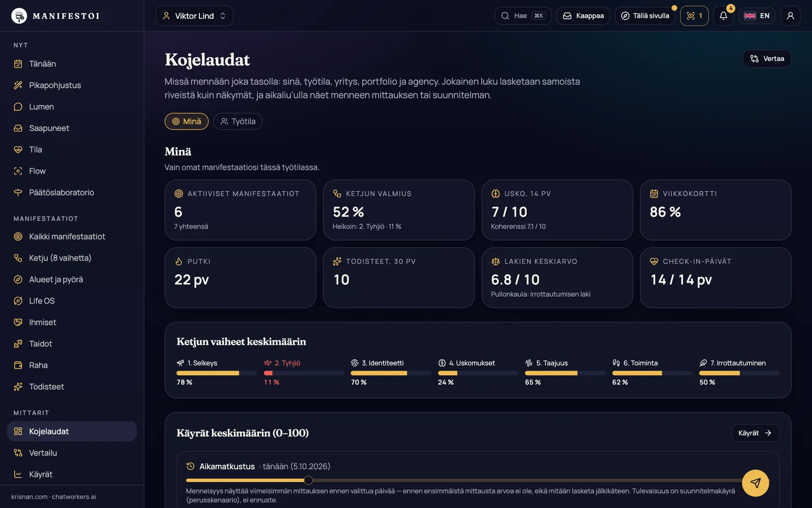This screenshot has width=812, height=508.
Task: Open Alueet ja pyörä
Action: [72, 279]
